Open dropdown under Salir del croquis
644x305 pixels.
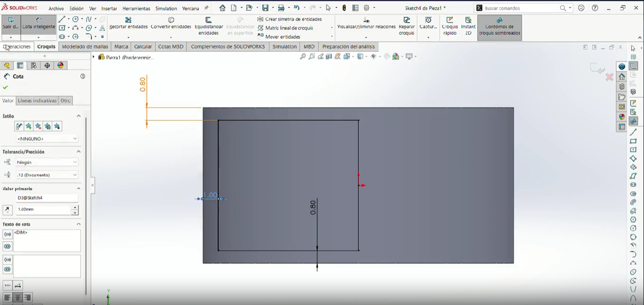pos(10,37)
